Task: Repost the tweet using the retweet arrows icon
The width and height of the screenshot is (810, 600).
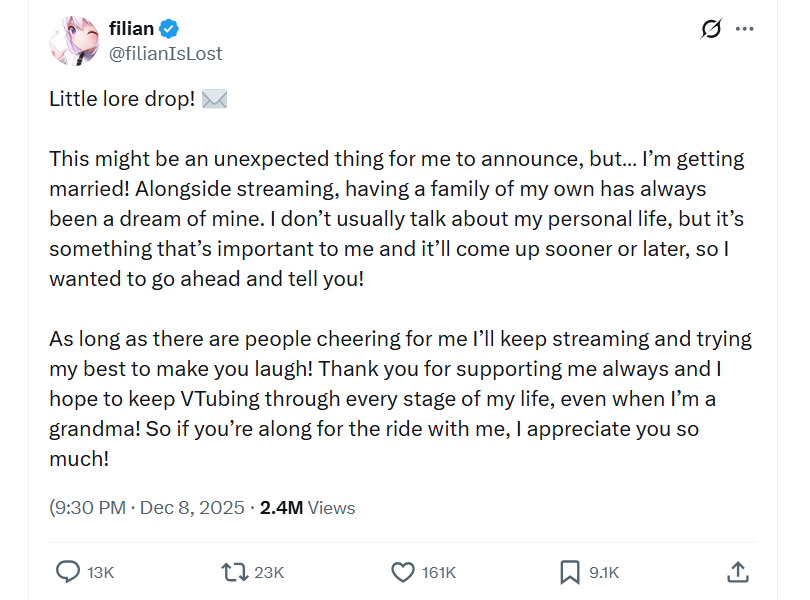Action: point(234,572)
